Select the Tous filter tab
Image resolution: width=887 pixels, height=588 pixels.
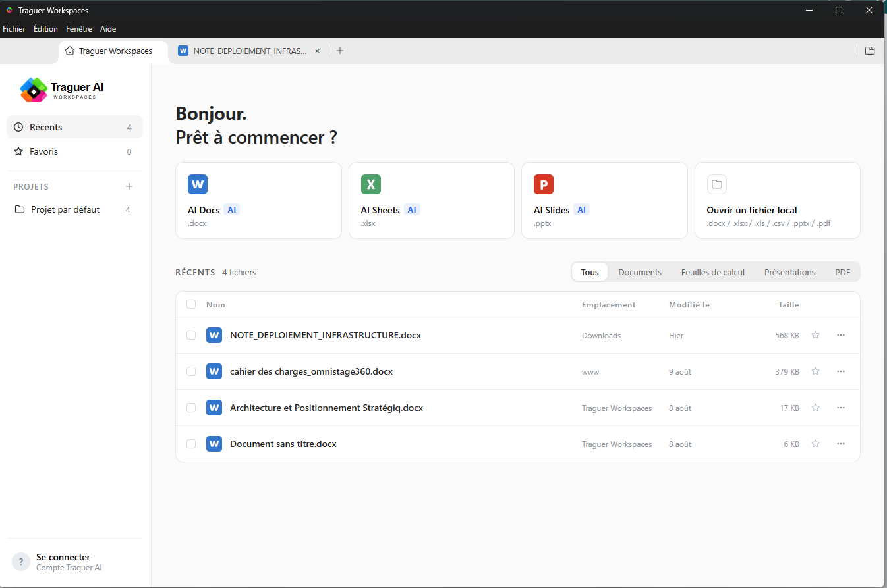[590, 272]
